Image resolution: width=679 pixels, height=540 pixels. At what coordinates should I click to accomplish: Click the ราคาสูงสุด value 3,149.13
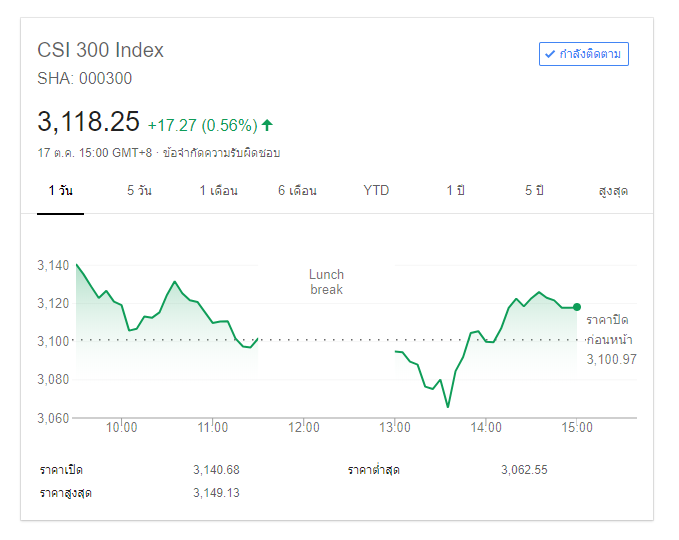click(x=216, y=492)
